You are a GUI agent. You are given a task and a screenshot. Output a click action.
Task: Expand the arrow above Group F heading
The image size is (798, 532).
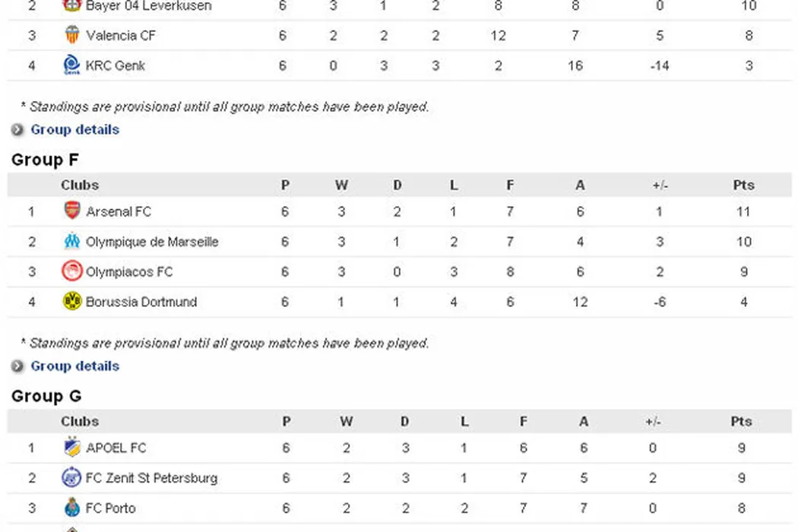click(18, 130)
